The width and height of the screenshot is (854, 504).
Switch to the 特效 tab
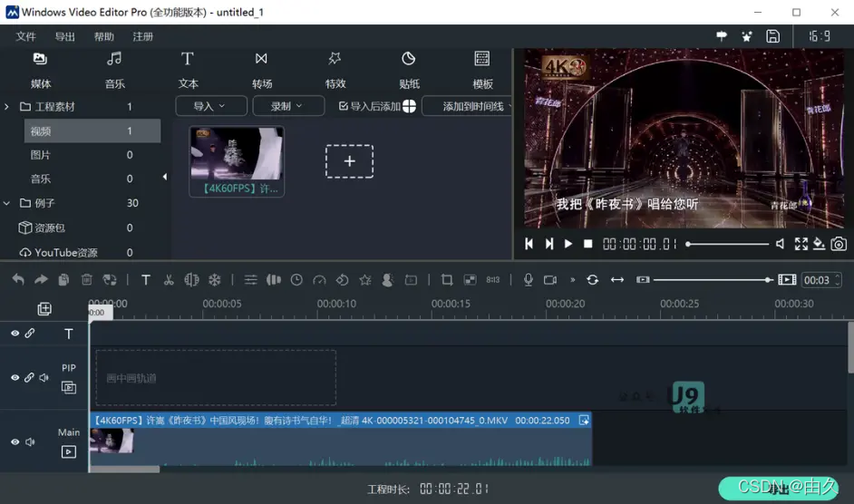pyautogui.click(x=335, y=70)
